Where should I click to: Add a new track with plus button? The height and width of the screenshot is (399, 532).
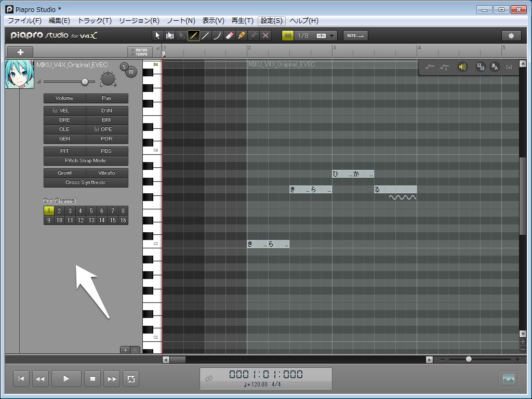point(20,52)
